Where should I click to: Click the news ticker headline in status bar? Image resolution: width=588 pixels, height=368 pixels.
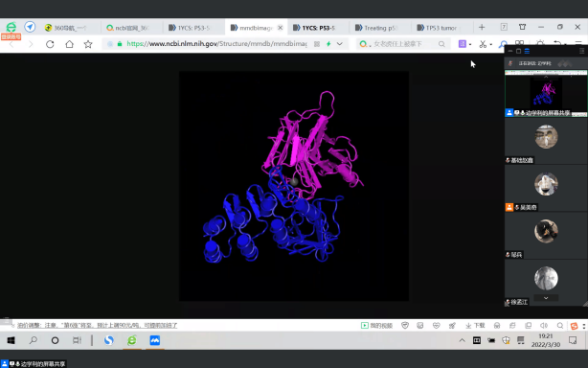coord(97,325)
